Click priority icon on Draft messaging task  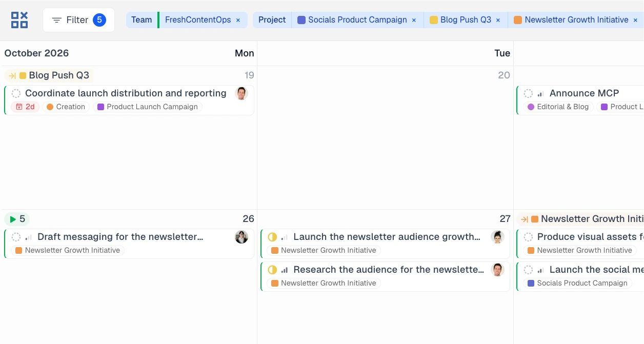point(28,237)
